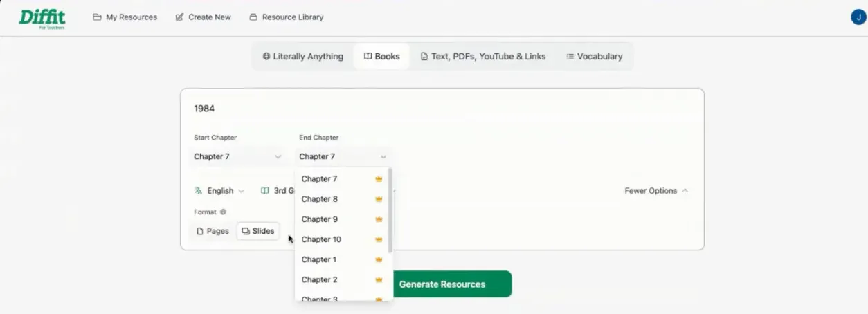Click the Diffit for Teachers logo
This screenshot has width=868, height=314.
42,18
